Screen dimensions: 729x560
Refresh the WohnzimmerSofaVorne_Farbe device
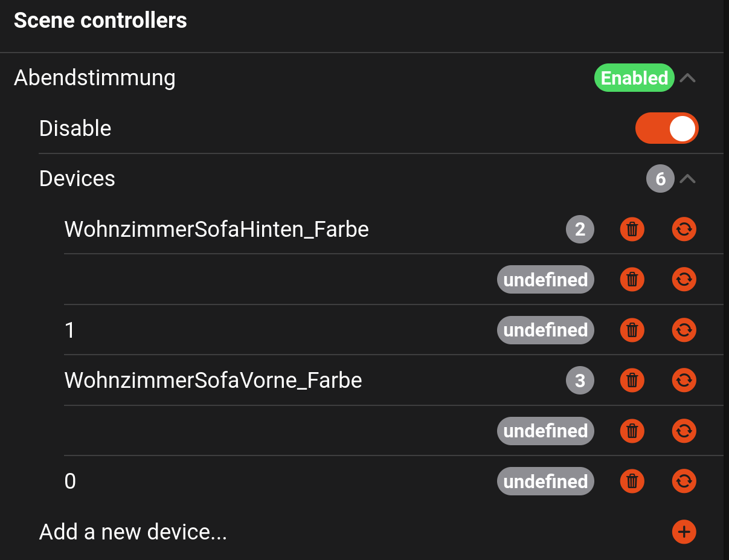(x=684, y=381)
